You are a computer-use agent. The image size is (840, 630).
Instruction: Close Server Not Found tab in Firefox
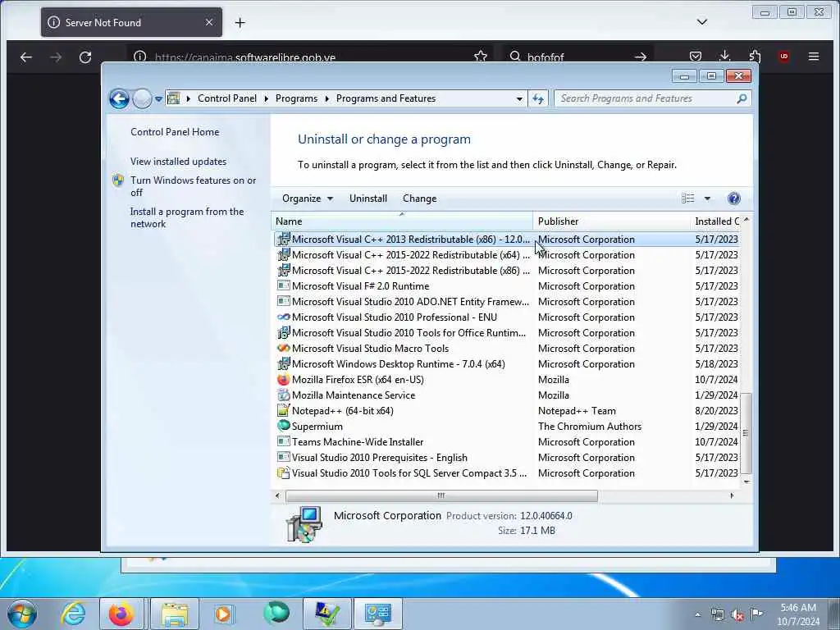pyautogui.click(x=209, y=22)
